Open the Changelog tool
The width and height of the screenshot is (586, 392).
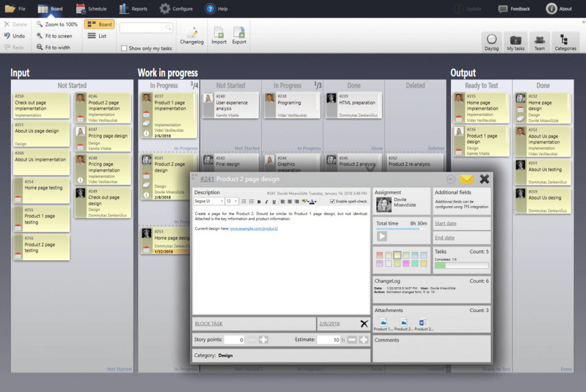click(192, 35)
